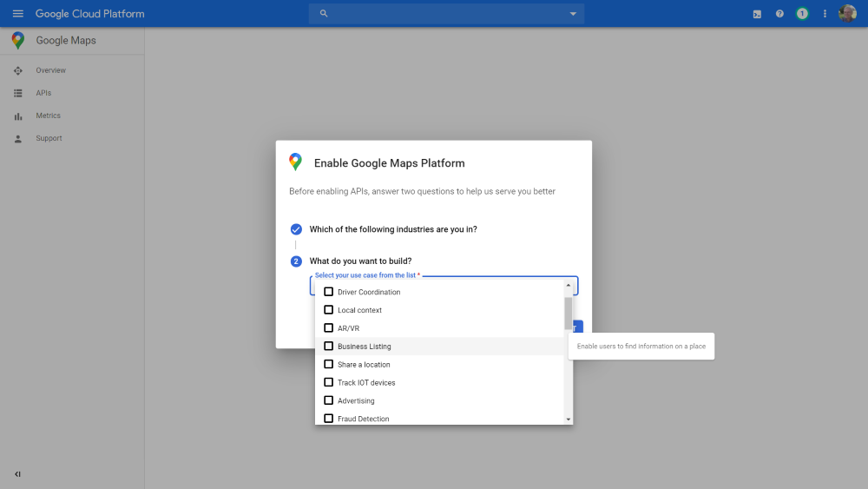Open the hamburger navigation menu
The image size is (868, 489).
[x=17, y=13]
